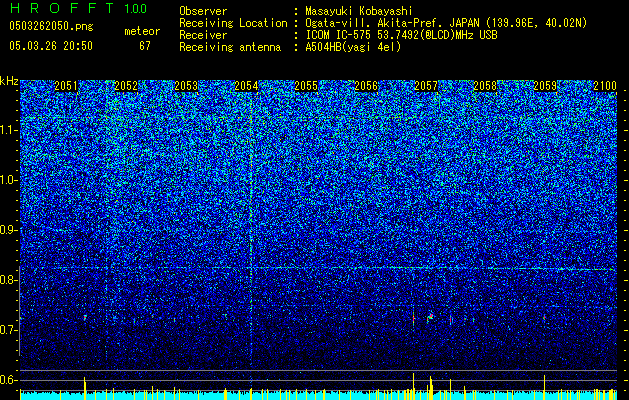The image size is (629, 400).
Task: Click the tall yellow amplitude spike below 2059
Action: click(x=544, y=387)
